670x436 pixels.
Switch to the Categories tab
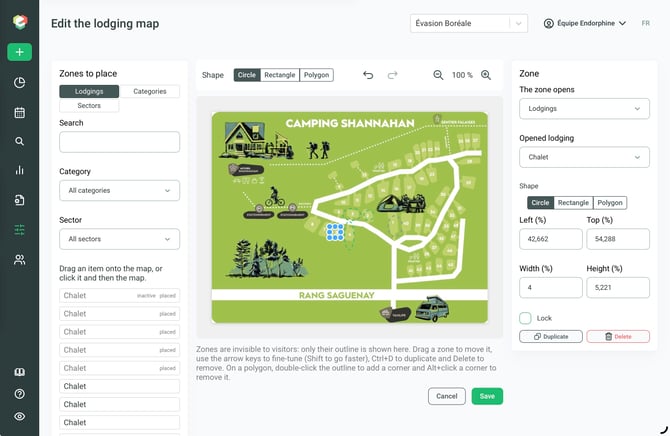point(150,91)
